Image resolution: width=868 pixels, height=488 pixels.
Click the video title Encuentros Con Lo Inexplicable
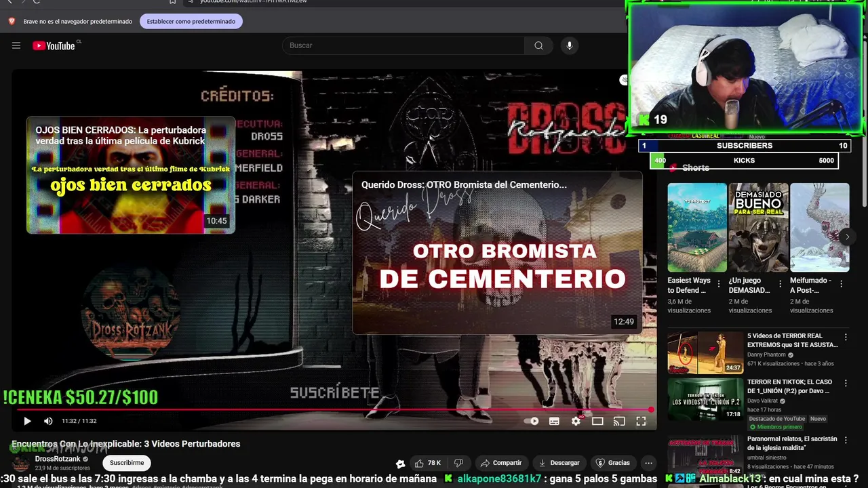(x=126, y=444)
